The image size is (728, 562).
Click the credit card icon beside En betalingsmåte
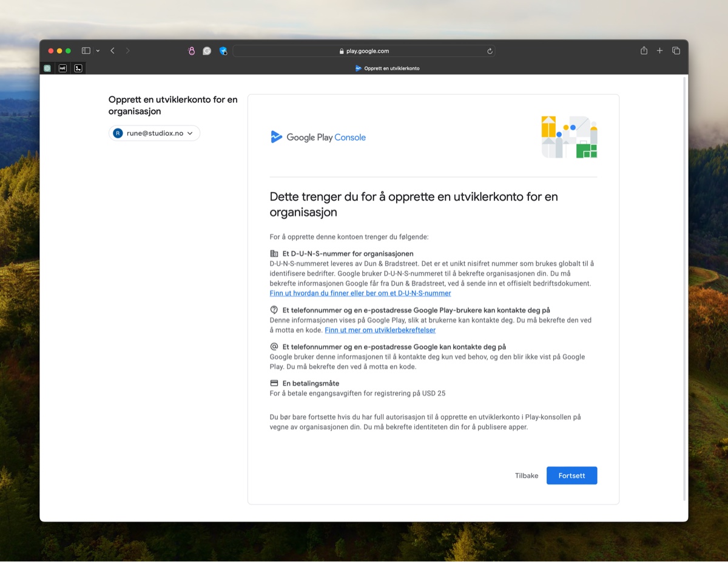[x=274, y=384]
